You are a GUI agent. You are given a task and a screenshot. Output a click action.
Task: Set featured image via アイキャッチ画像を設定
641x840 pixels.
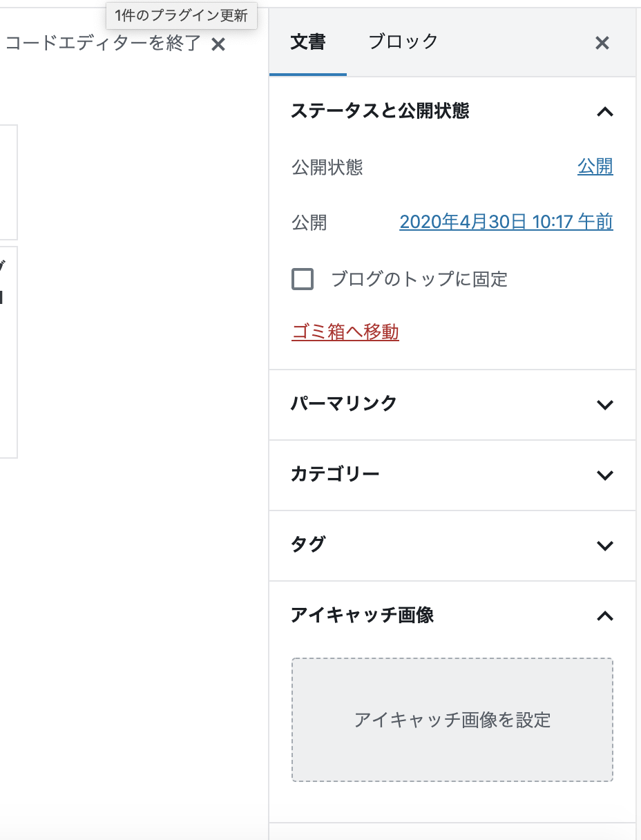[x=452, y=720]
